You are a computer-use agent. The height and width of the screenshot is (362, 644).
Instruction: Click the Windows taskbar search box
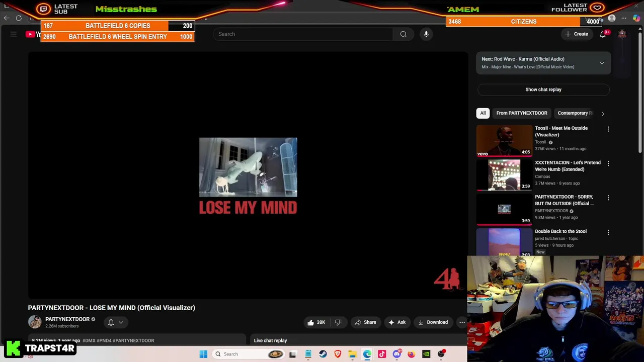click(x=249, y=354)
